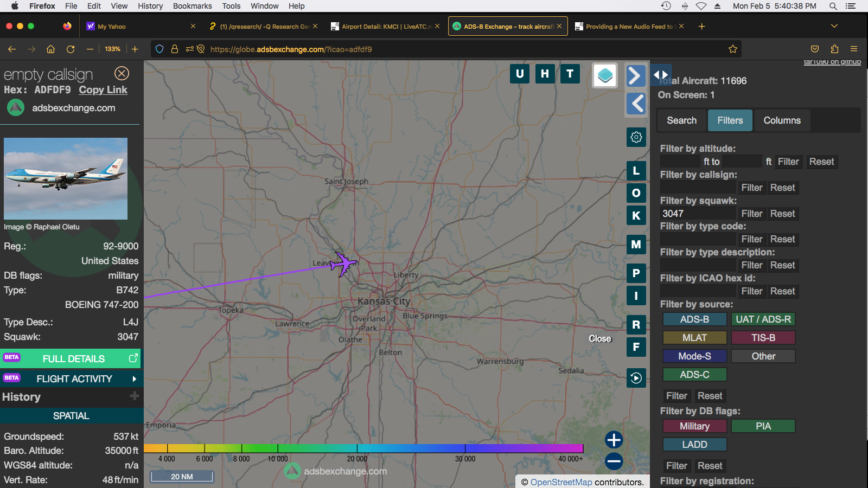The image size is (868, 488).
Task: Toggle the Mode-S source filter
Action: (694, 356)
